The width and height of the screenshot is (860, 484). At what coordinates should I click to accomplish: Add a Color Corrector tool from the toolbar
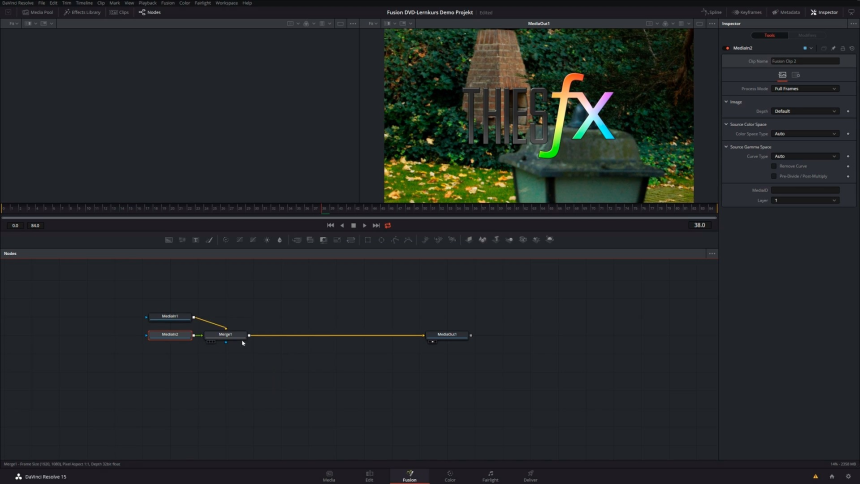click(226, 240)
